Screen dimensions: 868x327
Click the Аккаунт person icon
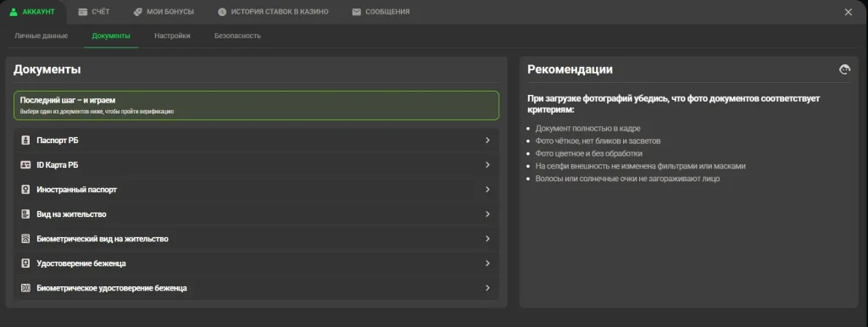(x=14, y=12)
